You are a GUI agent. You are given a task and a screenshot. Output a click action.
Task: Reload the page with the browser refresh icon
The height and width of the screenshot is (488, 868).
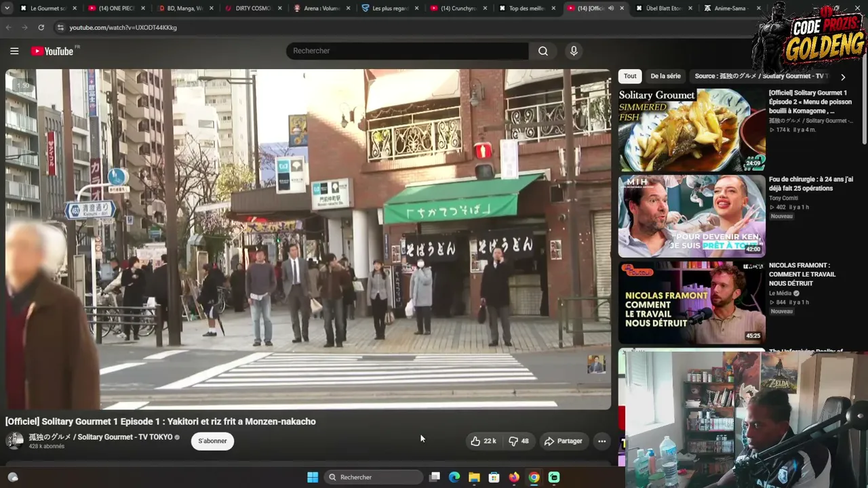41,27
